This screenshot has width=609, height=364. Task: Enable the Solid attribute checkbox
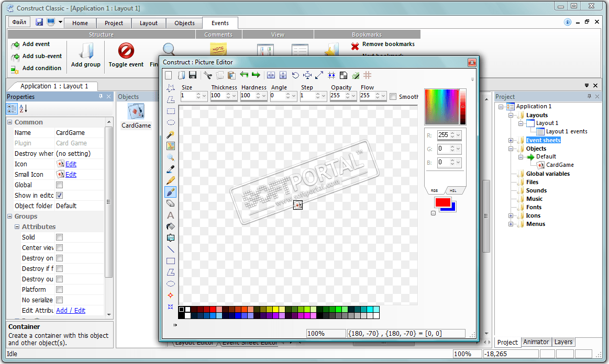[x=59, y=237]
